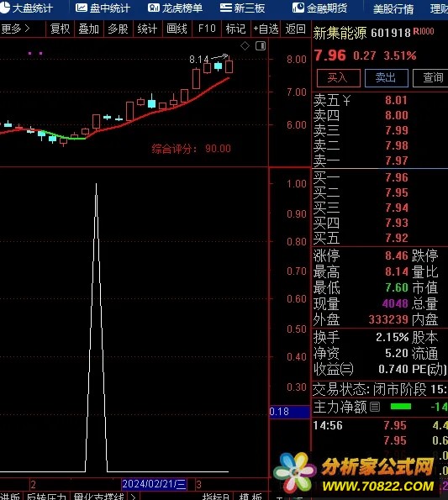The height and width of the screenshot is (500, 448).
Task: Open 统计 in the chart toolbar
Action: 147,29
